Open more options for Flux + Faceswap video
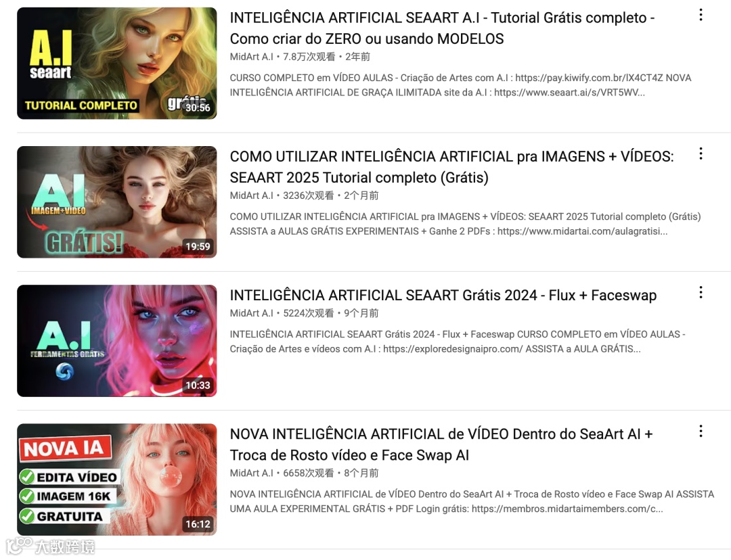 (x=701, y=293)
